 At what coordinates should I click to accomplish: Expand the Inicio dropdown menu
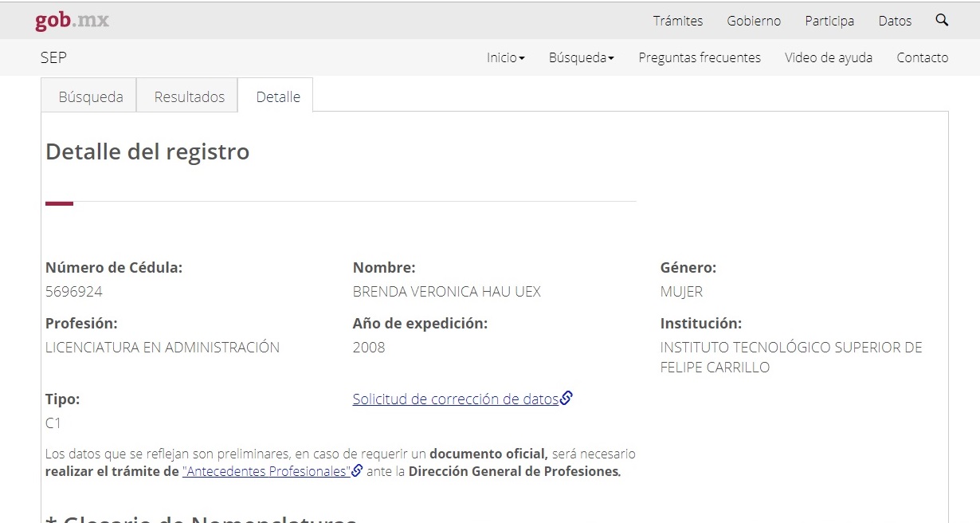tap(505, 57)
